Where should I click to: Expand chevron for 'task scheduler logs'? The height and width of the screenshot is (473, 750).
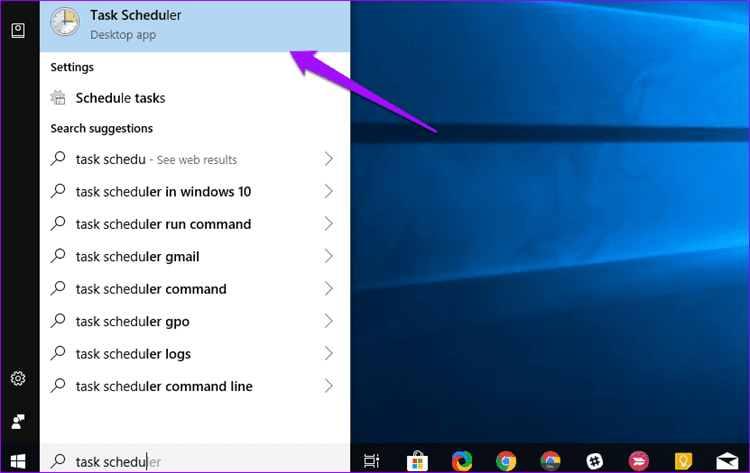[x=329, y=354]
